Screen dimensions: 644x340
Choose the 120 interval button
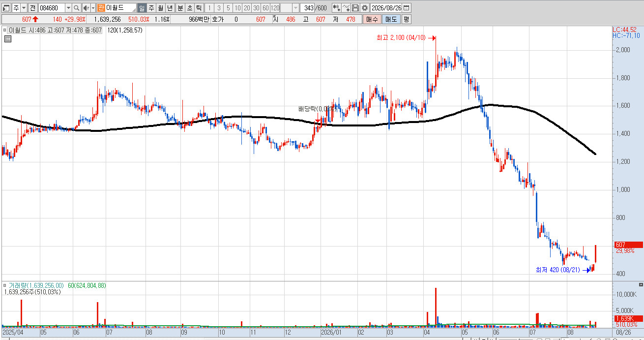pyautogui.click(x=275, y=8)
